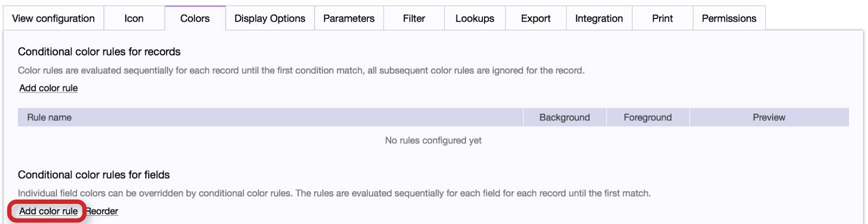Add color rule for fields

coord(48,211)
